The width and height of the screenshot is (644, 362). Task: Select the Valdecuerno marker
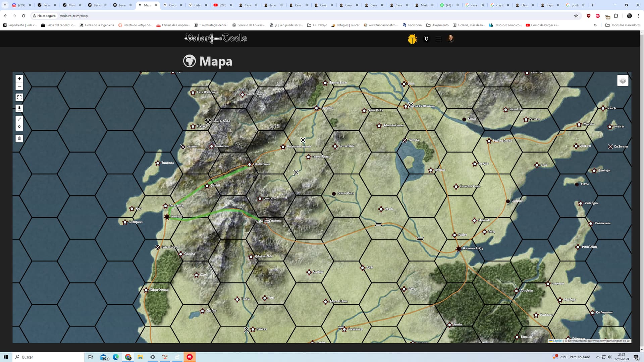point(260,198)
